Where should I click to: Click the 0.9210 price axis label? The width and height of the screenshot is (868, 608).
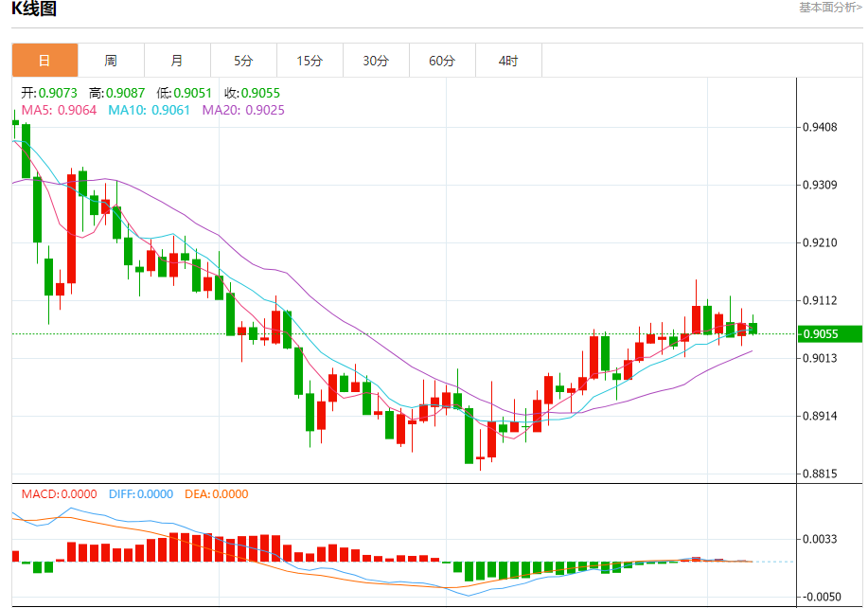(821, 242)
